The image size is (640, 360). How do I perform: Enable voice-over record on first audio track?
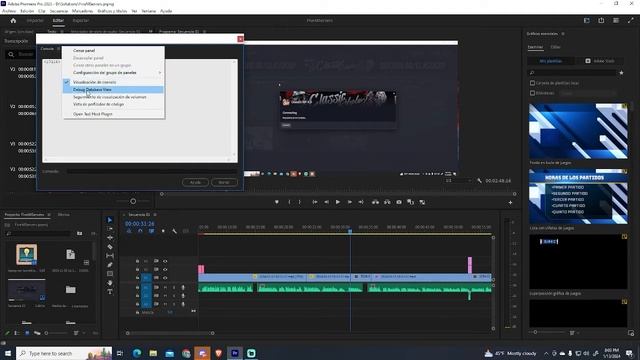(x=183, y=288)
